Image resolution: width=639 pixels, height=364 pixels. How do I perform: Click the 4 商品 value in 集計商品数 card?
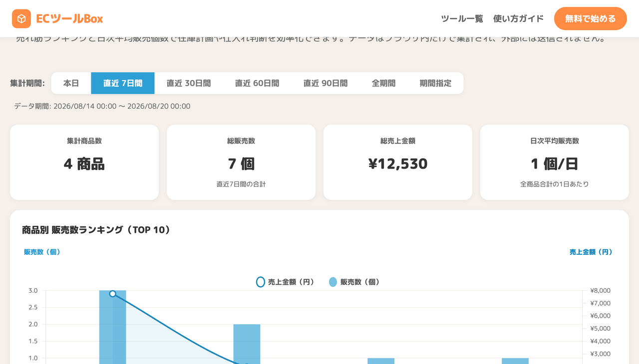[84, 164]
